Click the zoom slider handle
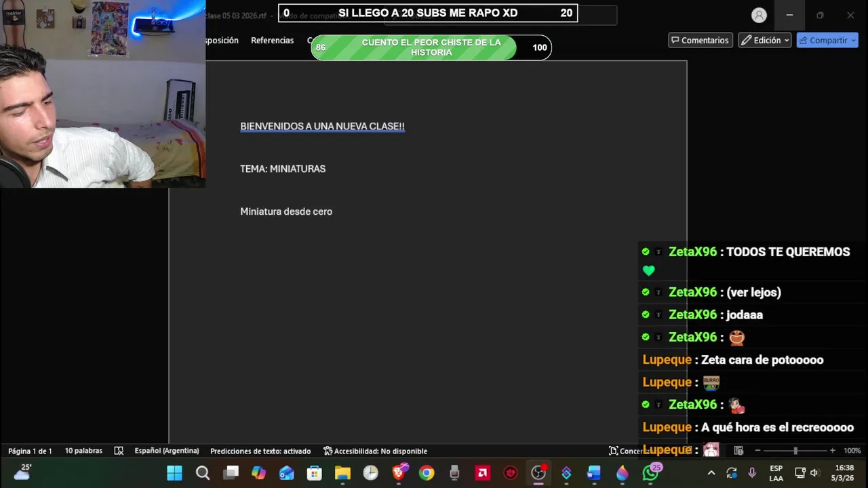Image resolution: width=868 pixels, height=488 pixels. [x=795, y=451]
